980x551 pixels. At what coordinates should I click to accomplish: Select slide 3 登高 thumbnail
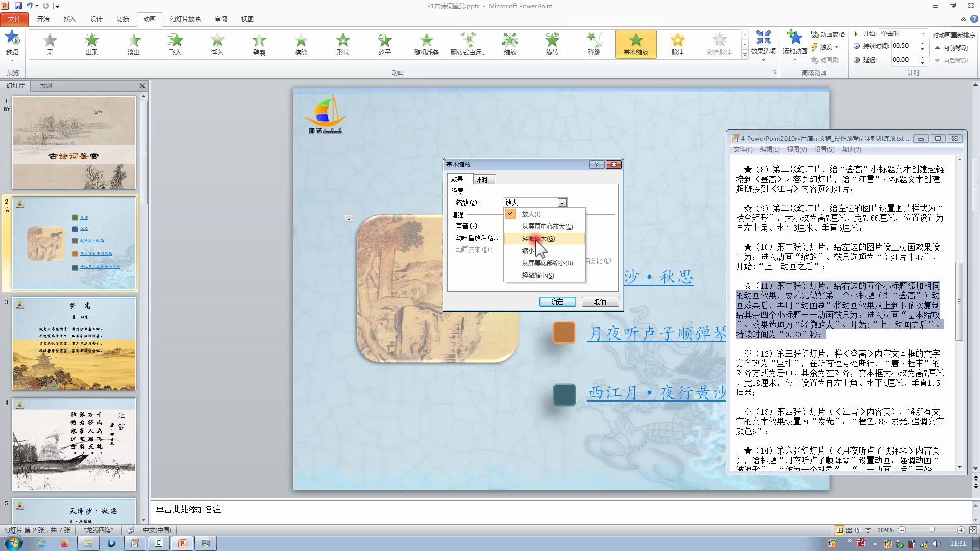(x=74, y=344)
